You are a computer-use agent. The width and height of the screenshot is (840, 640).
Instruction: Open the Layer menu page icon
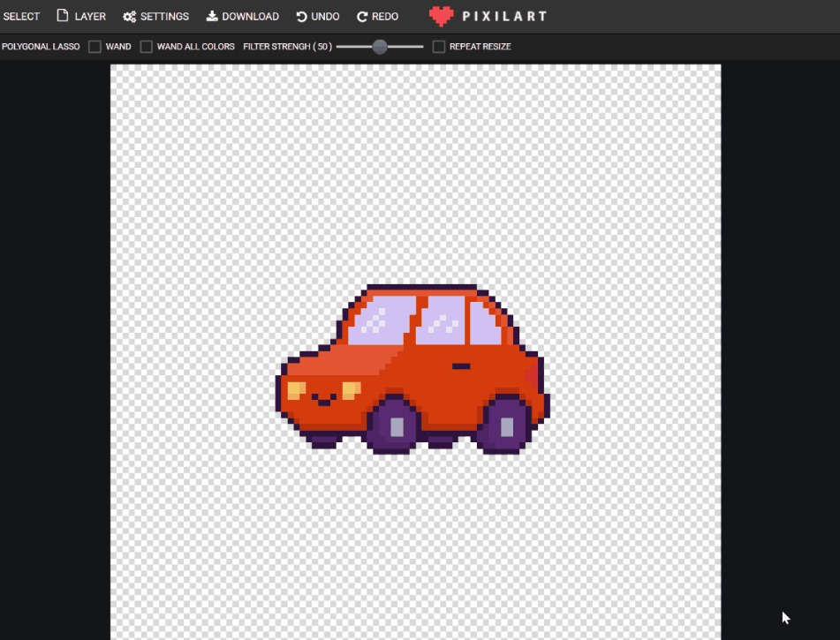pyautogui.click(x=63, y=16)
